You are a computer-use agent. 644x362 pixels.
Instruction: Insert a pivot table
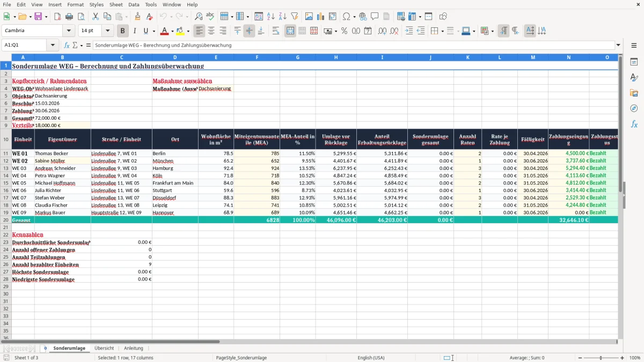pyautogui.click(x=333, y=17)
